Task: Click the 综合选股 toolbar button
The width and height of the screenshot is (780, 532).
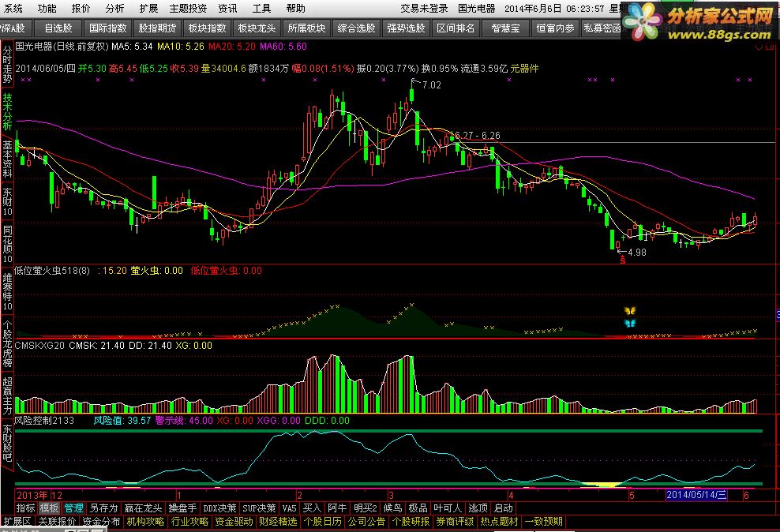Action: coord(357,28)
